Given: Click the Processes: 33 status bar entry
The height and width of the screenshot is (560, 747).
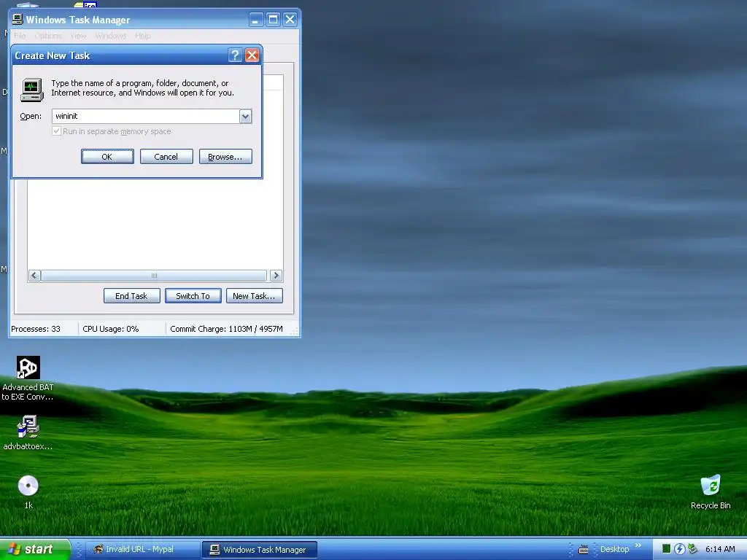Looking at the screenshot, I should click(36, 329).
